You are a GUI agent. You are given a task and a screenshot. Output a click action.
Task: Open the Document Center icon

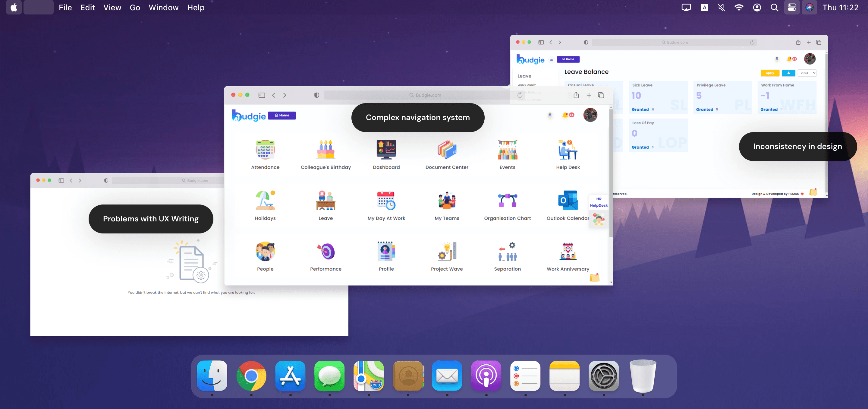(447, 150)
